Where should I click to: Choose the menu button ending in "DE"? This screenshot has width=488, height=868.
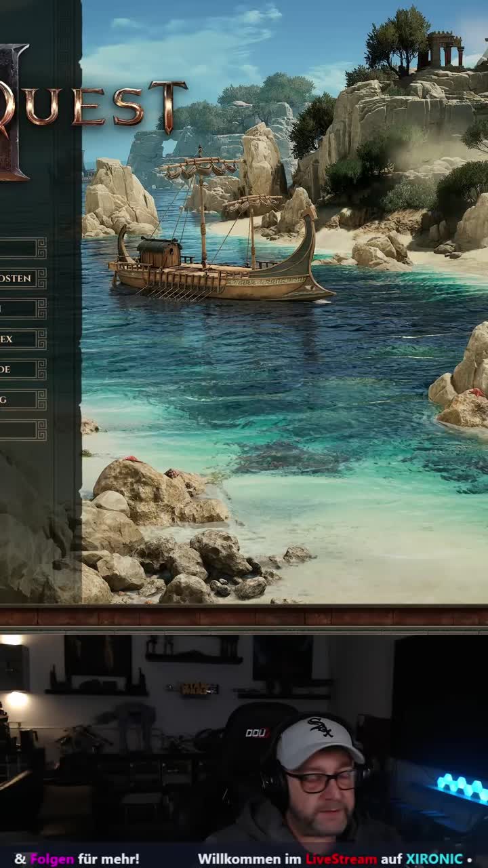[x=22, y=370]
